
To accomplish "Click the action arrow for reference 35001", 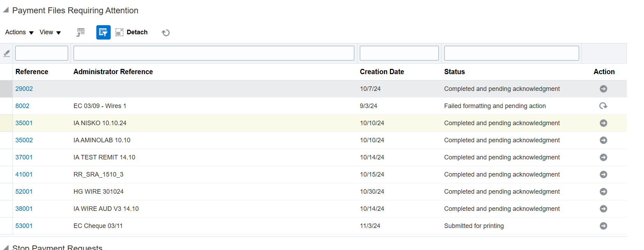I will tap(603, 123).
